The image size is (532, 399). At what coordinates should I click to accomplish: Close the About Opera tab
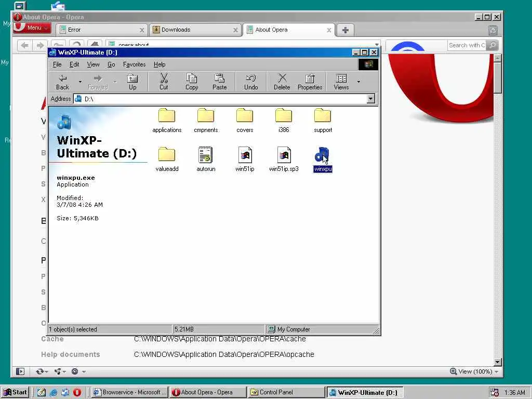tap(329, 30)
